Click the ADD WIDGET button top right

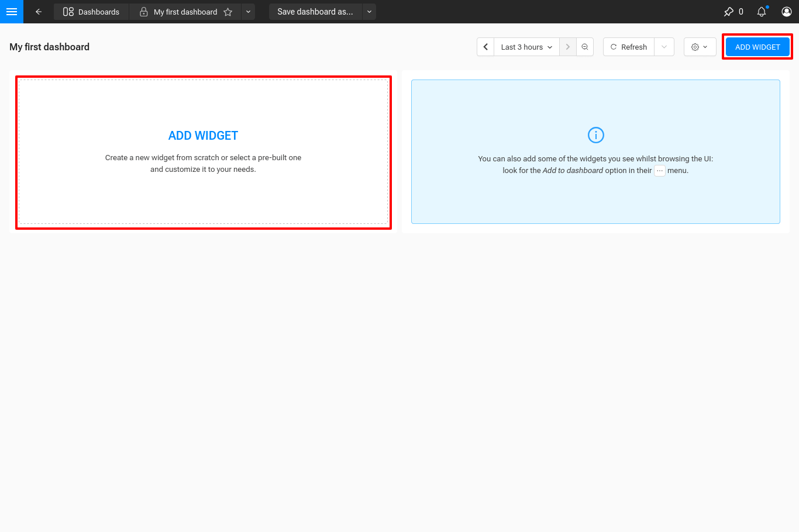[x=757, y=47]
